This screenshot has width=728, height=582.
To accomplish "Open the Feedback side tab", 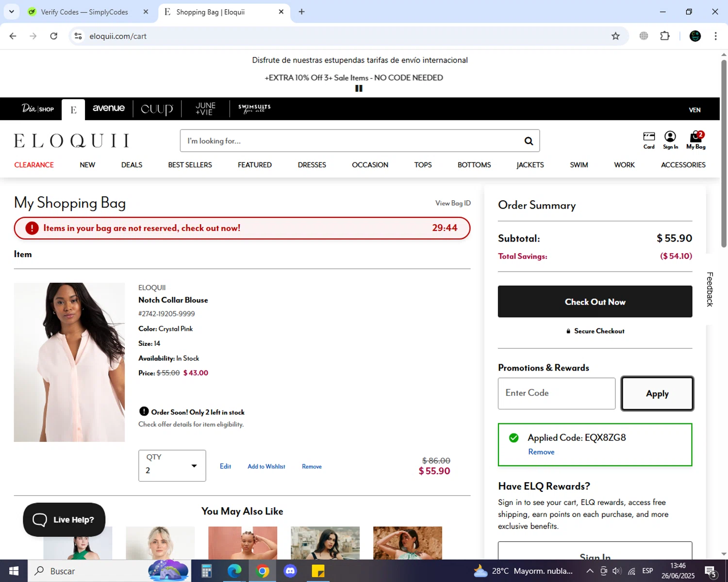I will click(710, 290).
